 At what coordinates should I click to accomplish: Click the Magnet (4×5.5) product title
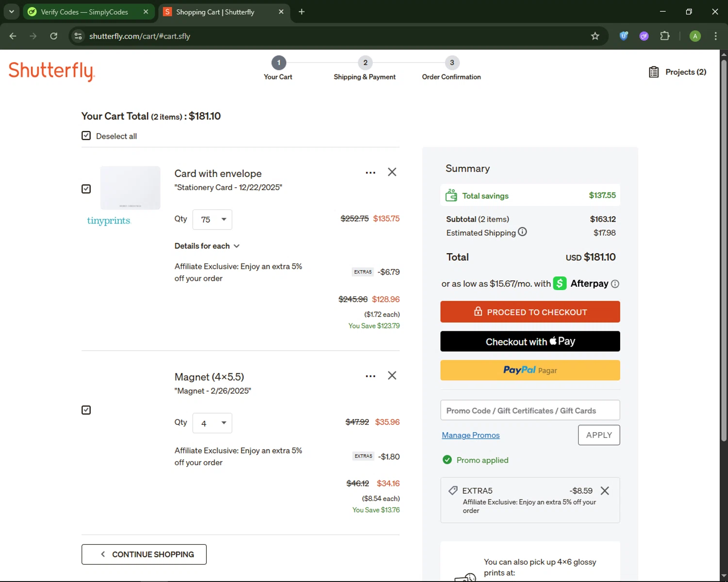(x=209, y=377)
